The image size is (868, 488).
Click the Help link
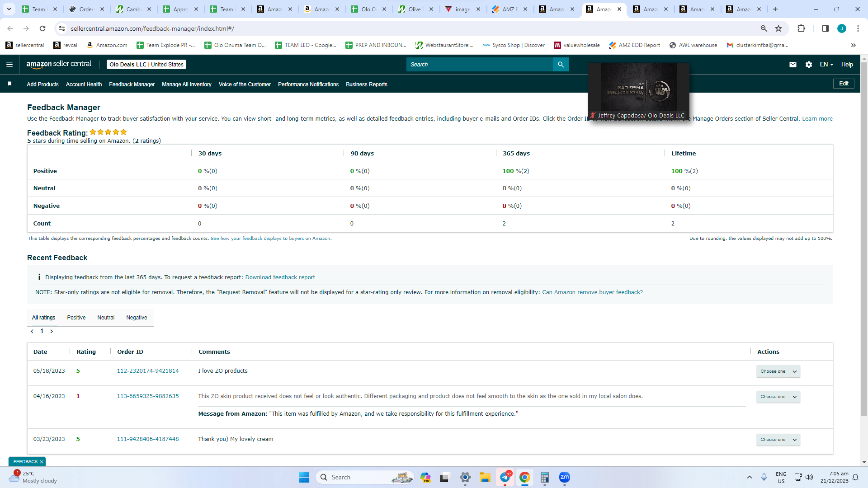pyautogui.click(x=847, y=65)
